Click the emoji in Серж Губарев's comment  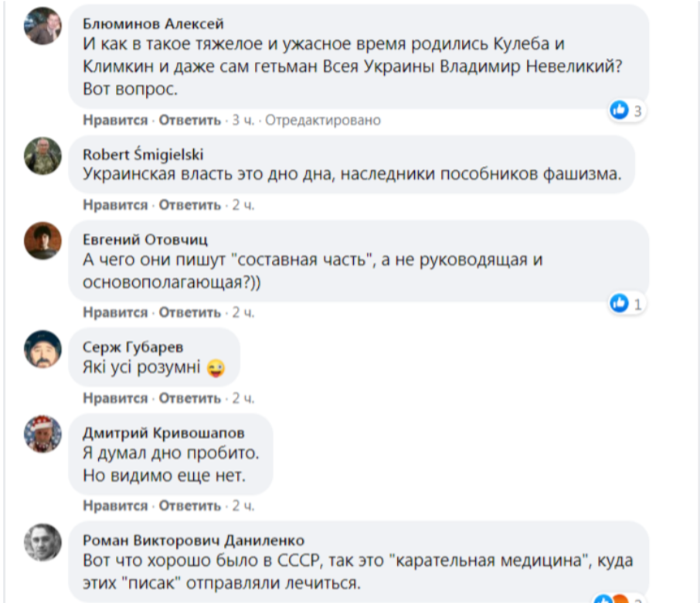(216, 370)
